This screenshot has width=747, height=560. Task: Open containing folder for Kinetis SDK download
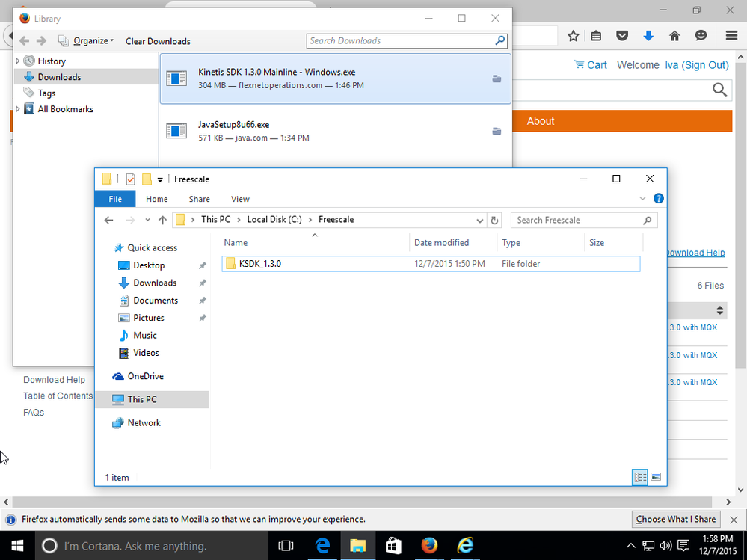[x=497, y=79]
